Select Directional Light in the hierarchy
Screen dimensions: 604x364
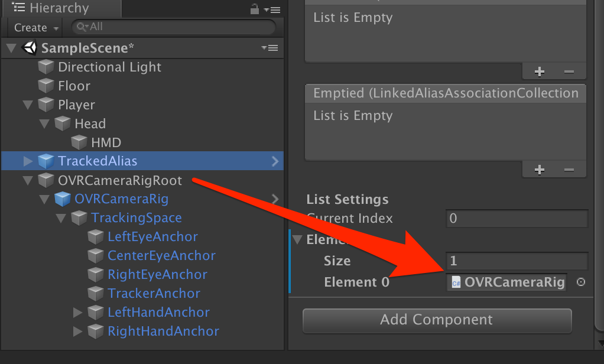click(109, 67)
